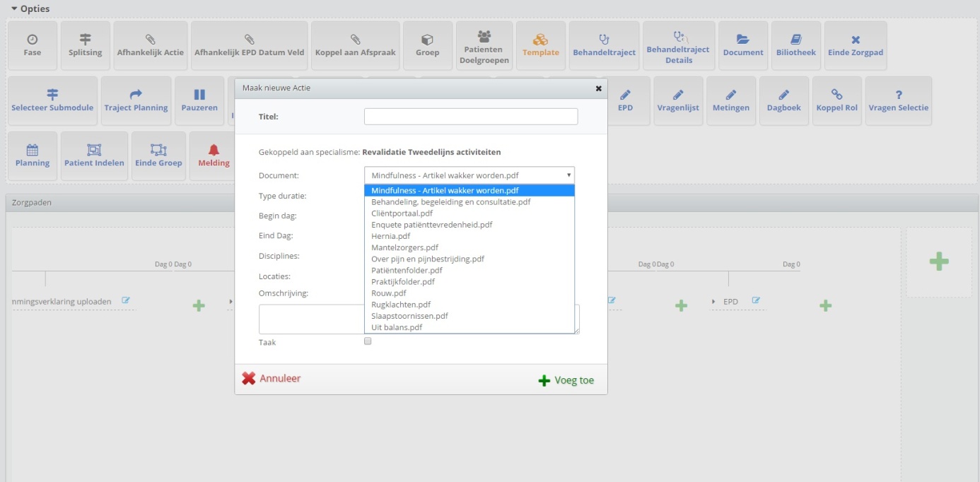The width and height of the screenshot is (980, 482).
Task: Edit the EPD step with its pencil icon
Action: pos(756,301)
